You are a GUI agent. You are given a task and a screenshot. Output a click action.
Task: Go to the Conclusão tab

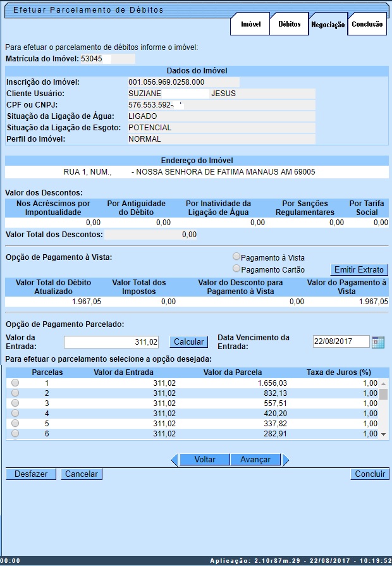pyautogui.click(x=367, y=24)
